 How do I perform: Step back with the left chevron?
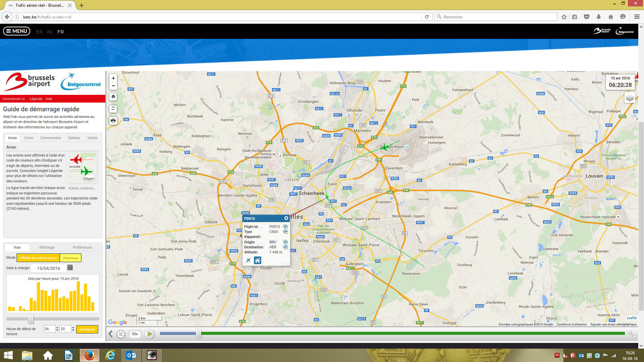tap(110, 334)
